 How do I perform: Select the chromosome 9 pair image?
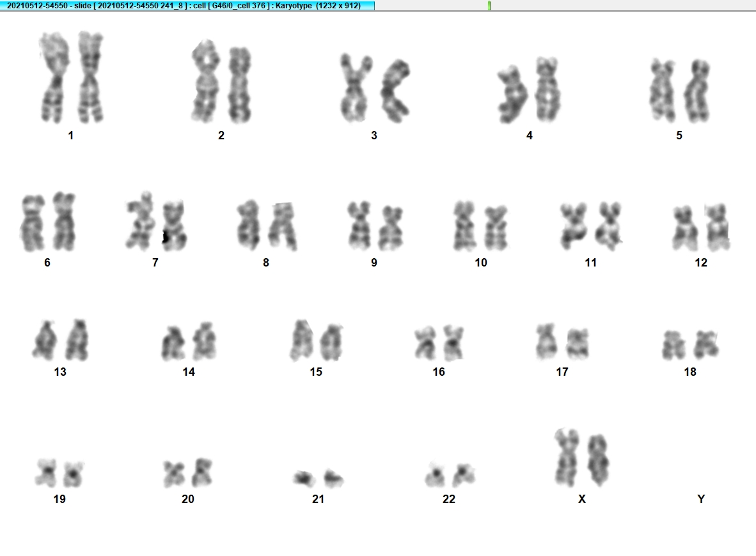click(375, 226)
